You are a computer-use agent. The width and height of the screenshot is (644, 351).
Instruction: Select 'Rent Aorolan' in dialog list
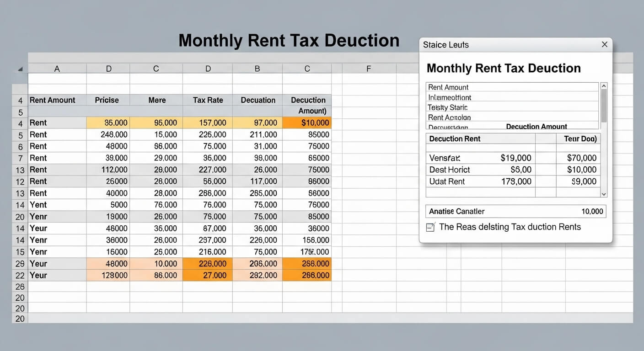[512, 117]
